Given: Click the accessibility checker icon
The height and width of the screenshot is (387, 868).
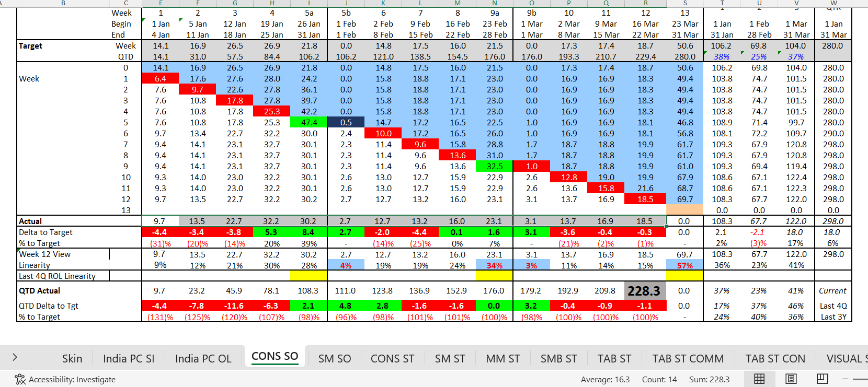Looking at the screenshot, I should [20, 379].
